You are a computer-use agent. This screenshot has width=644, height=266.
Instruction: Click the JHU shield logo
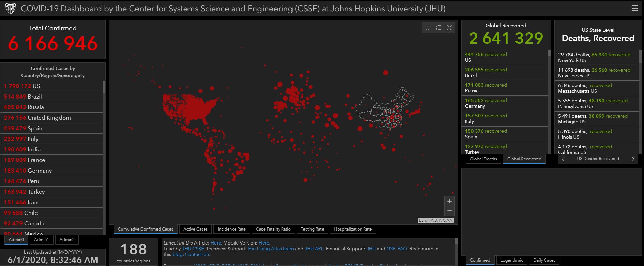tap(11, 8)
